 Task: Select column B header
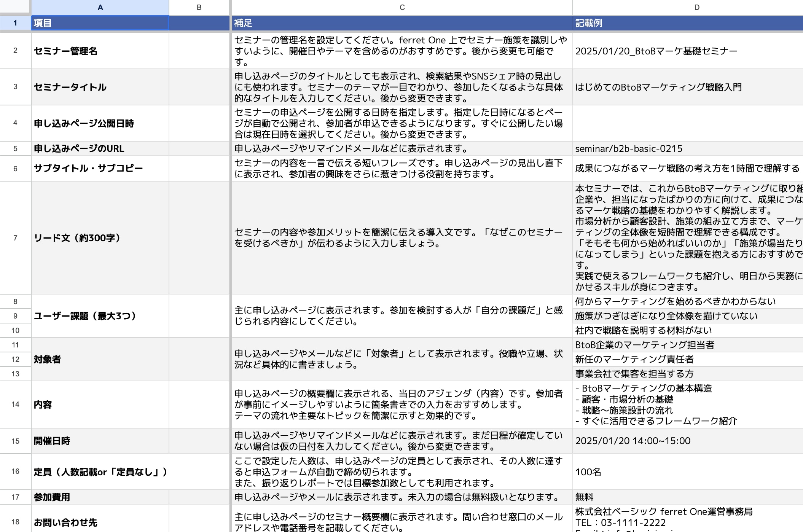pos(199,7)
